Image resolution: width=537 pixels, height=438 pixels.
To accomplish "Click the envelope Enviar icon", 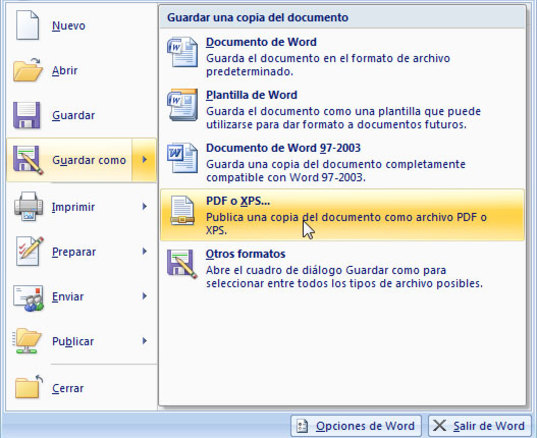I will pos(28,298).
